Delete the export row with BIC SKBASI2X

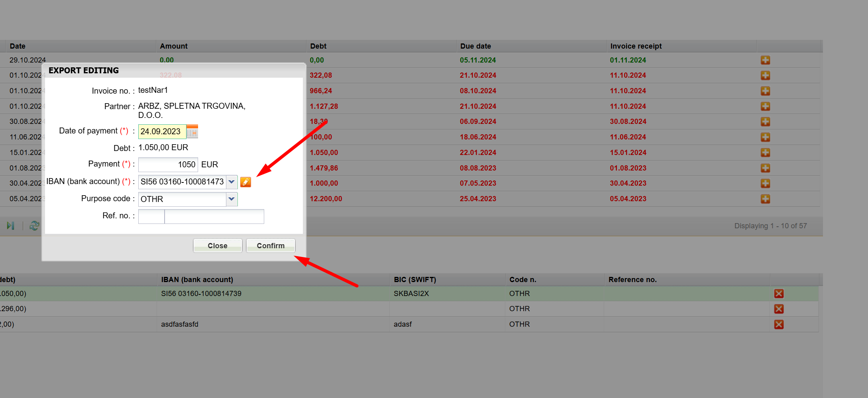pyautogui.click(x=779, y=294)
